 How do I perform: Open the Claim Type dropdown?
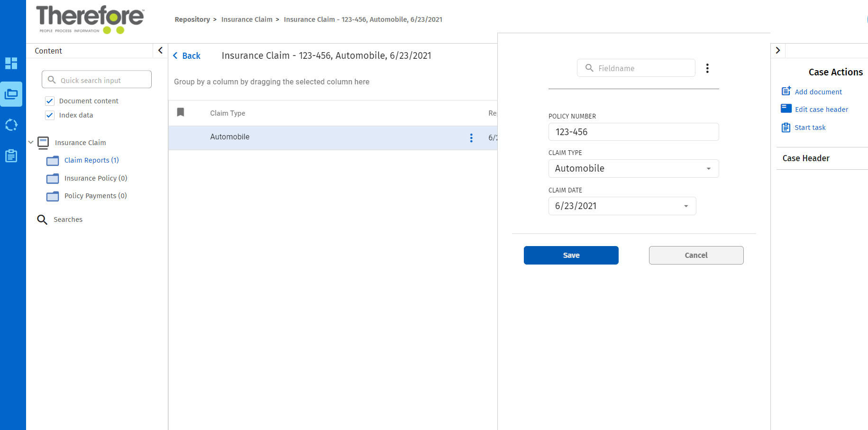click(x=708, y=169)
